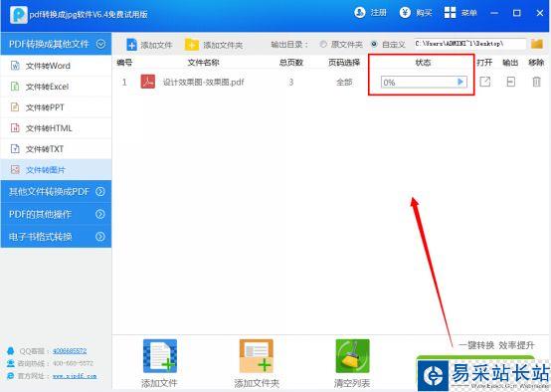Select 文件转图片 option
This screenshot has width=551, height=392.
click(x=57, y=170)
